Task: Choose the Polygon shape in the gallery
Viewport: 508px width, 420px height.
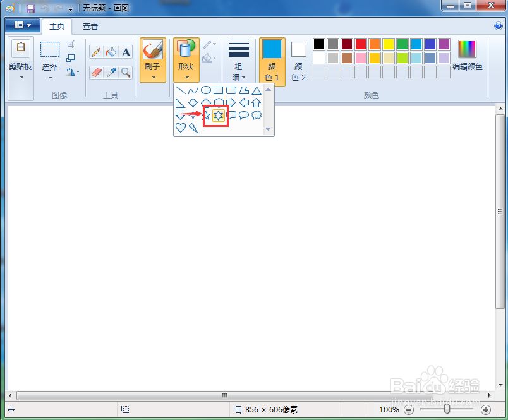Action: tap(244, 90)
